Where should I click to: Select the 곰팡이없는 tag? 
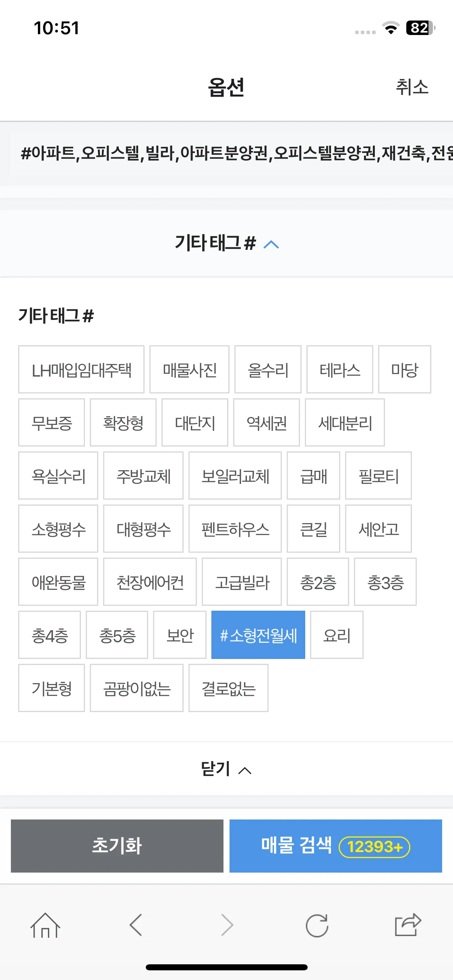click(x=137, y=688)
